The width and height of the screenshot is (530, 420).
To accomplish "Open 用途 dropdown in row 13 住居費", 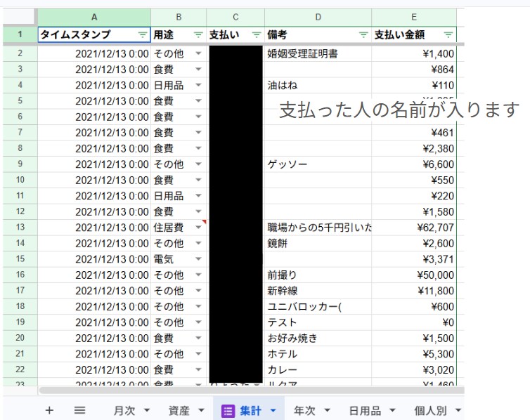I will (198, 228).
